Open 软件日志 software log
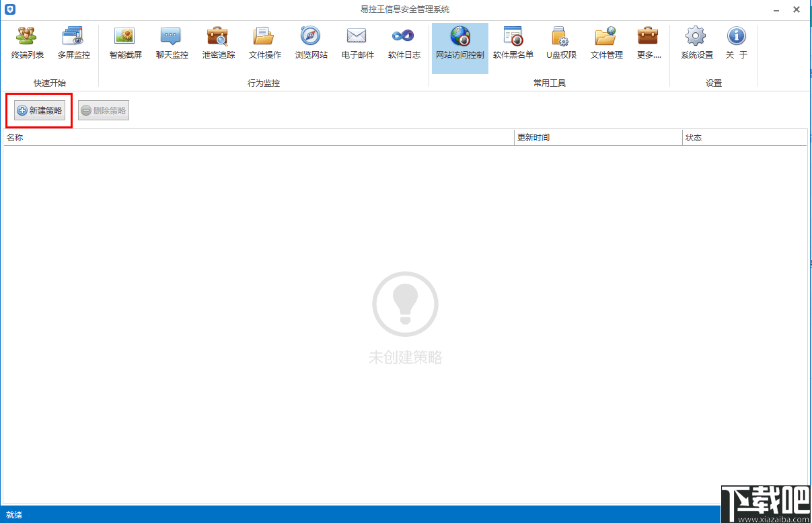The height and width of the screenshot is (523, 812). (x=404, y=43)
